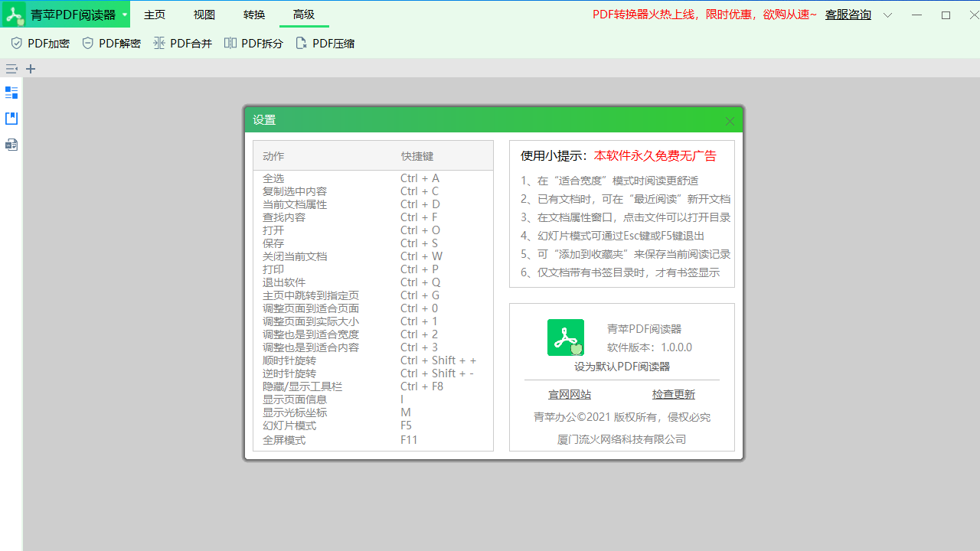Image resolution: width=980 pixels, height=551 pixels.
Task: Switch to the 转换 tab
Action: (x=253, y=14)
